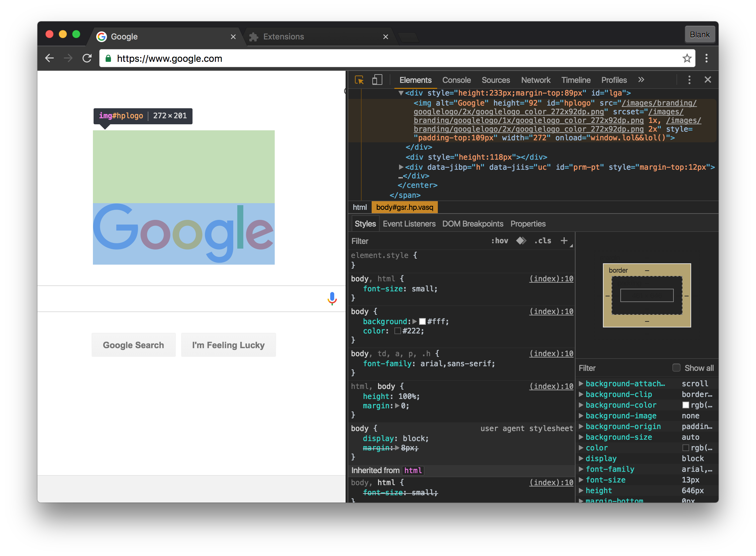Select the inspect element picker icon
The image size is (756, 556).
coord(359,80)
